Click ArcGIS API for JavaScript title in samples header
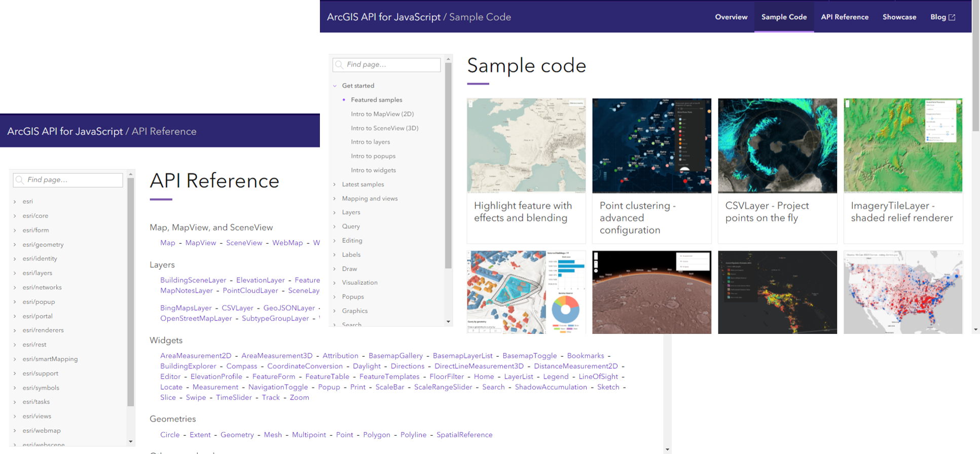 [x=384, y=17]
